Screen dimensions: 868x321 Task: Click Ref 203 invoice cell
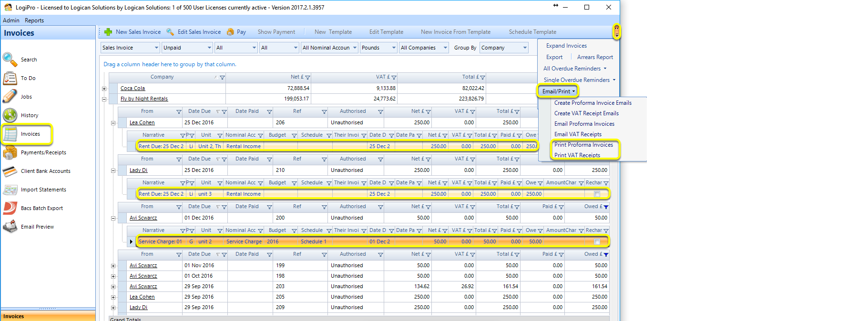coord(301,286)
